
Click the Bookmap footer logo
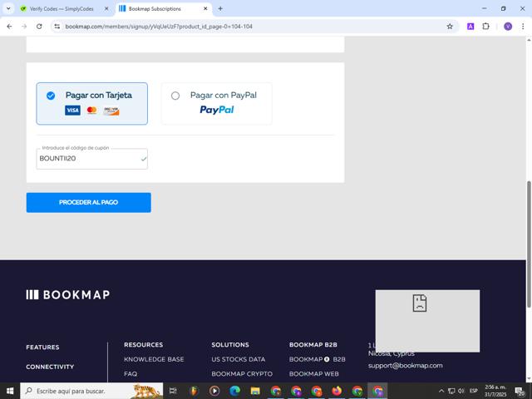68,294
